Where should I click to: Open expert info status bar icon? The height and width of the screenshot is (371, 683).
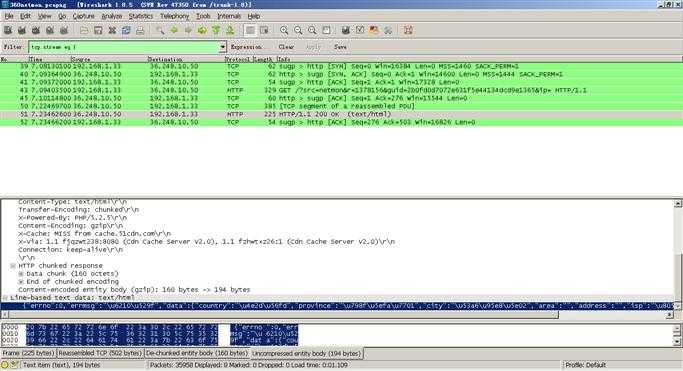pos(5,365)
